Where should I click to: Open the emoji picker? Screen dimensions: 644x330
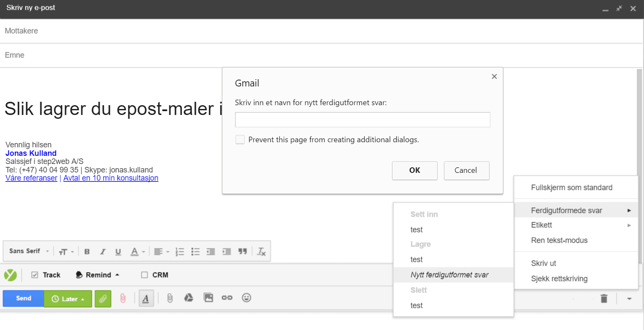point(246,298)
